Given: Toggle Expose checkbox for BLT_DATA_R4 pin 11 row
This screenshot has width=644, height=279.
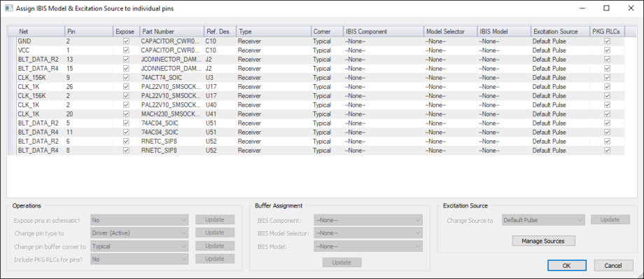Looking at the screenshot, I should coord(126,132).
